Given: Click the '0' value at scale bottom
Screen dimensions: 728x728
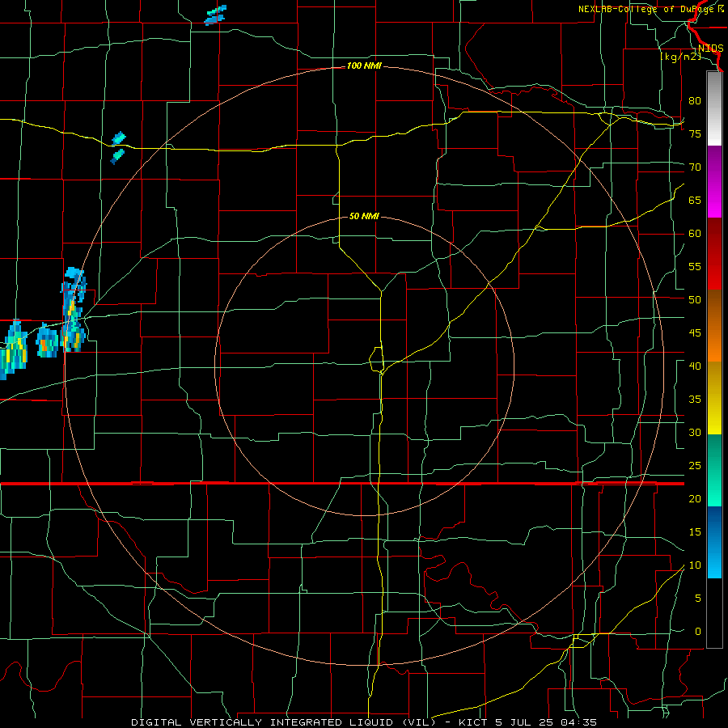Looking at the screenshot, I should [x=698, y=632].
